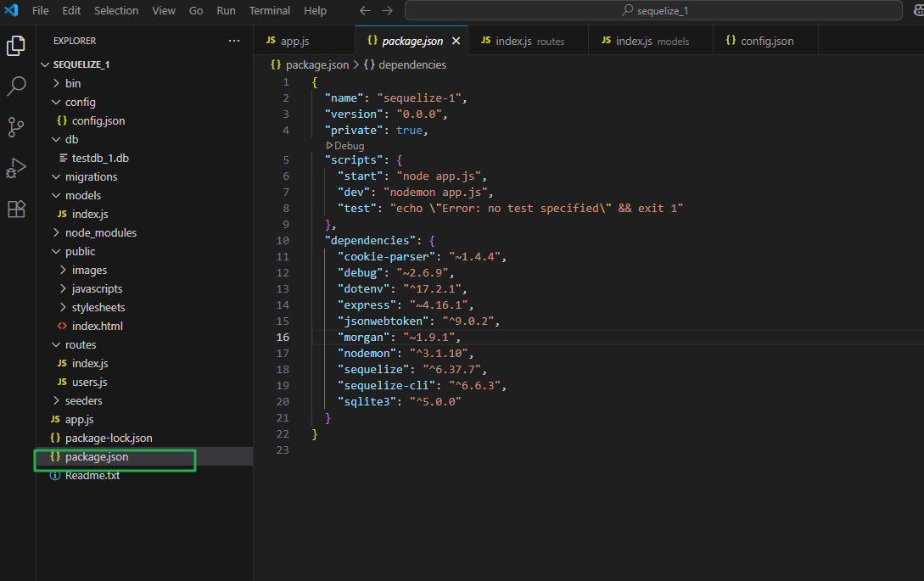Open the Selection menu
This screenshot has height=581, width=924.
[116, 11]
